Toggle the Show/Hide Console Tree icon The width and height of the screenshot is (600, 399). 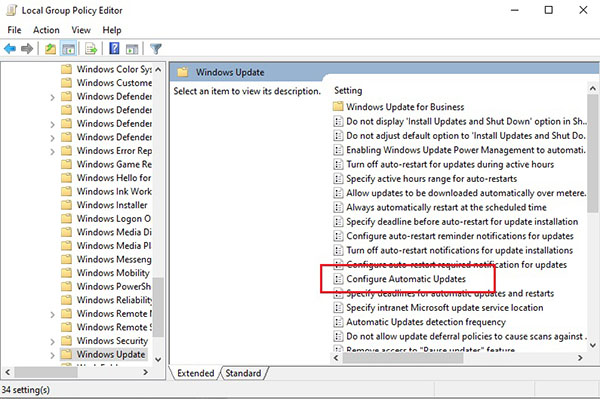point(68,49)
